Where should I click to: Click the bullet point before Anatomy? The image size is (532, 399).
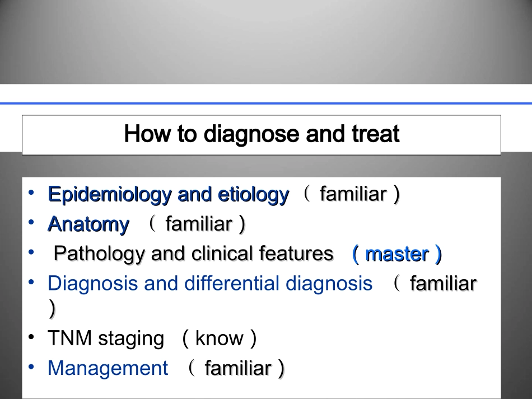[33, 223]
